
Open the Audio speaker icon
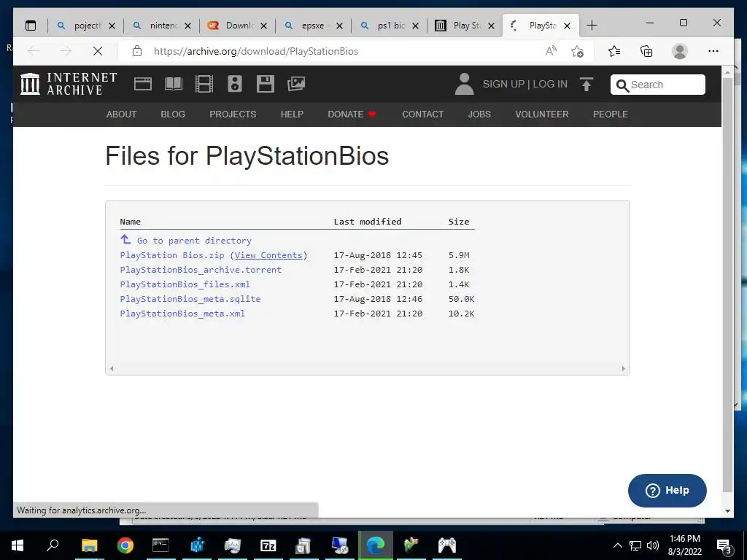pos(234,85)
